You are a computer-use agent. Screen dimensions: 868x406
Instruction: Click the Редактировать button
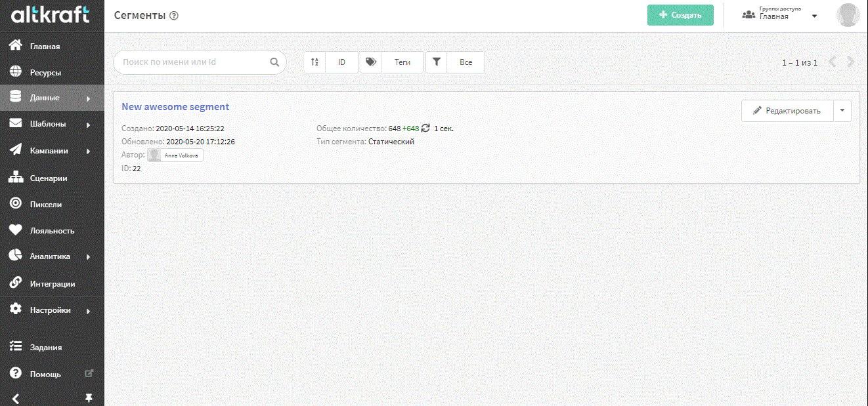787,111
